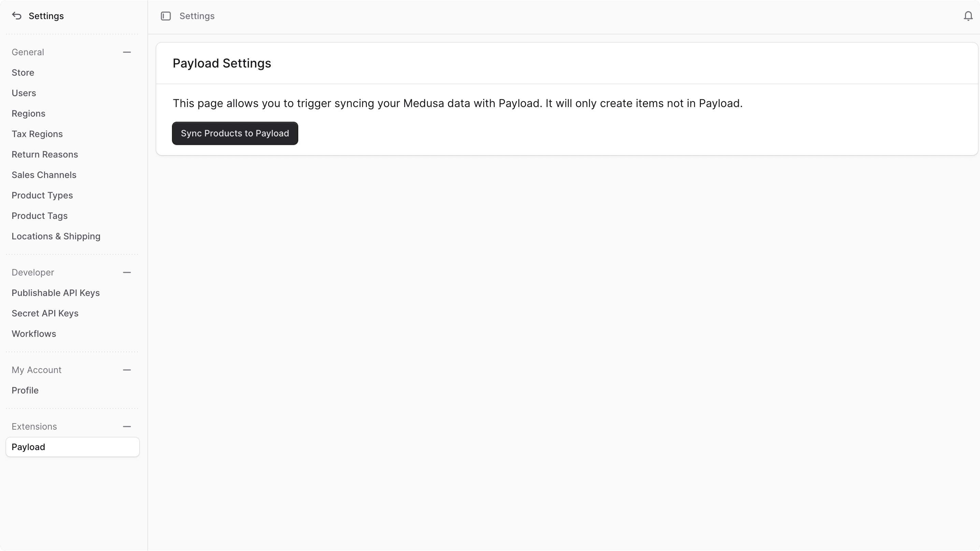Open the Profile page

click(25, 390)
